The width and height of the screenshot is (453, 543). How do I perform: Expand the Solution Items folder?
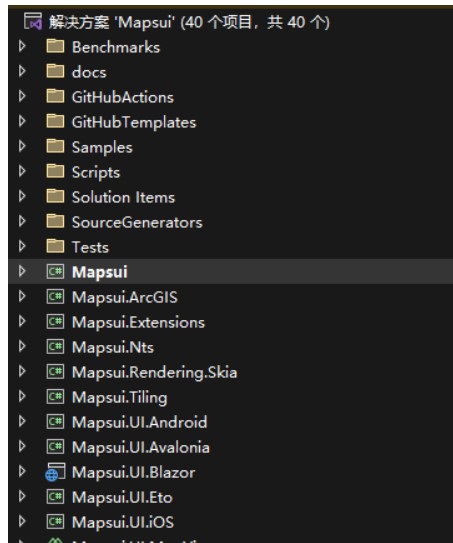[22, 196]
